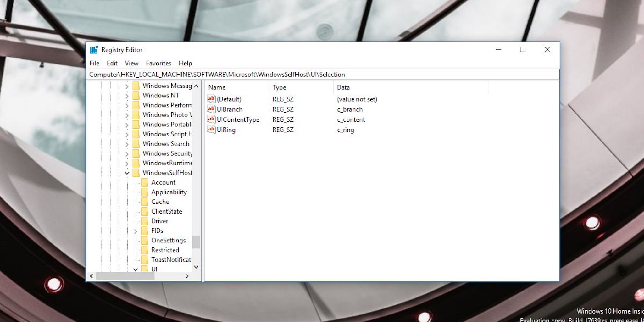Viewport: 644px width, 322px height.
Task: Open the File menu
Action: [x=94, y=63]
